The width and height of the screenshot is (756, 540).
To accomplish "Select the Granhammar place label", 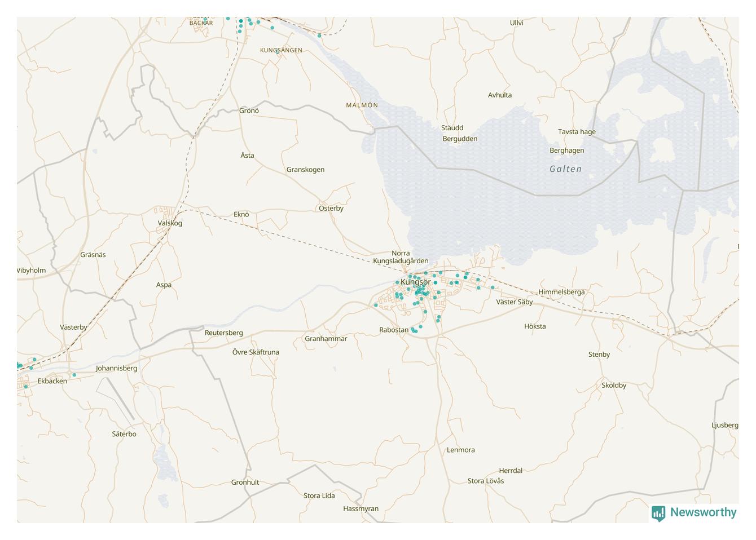I will [x=326, y=339].
